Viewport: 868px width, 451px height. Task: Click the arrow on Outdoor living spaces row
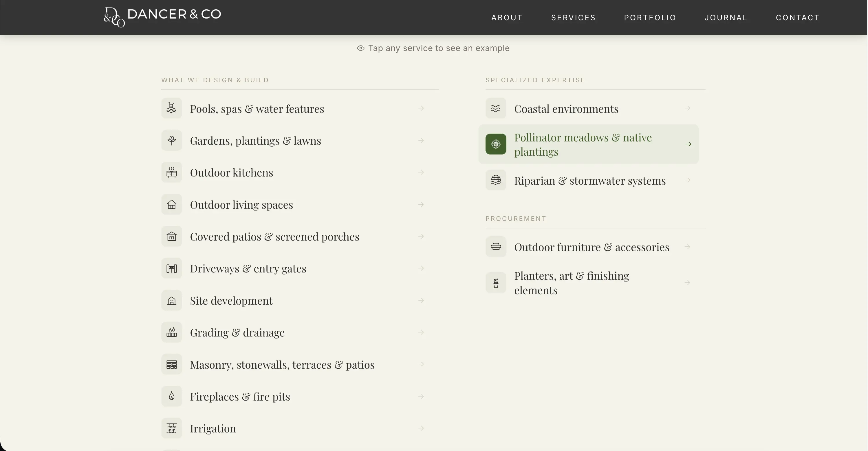click(421, 204)
